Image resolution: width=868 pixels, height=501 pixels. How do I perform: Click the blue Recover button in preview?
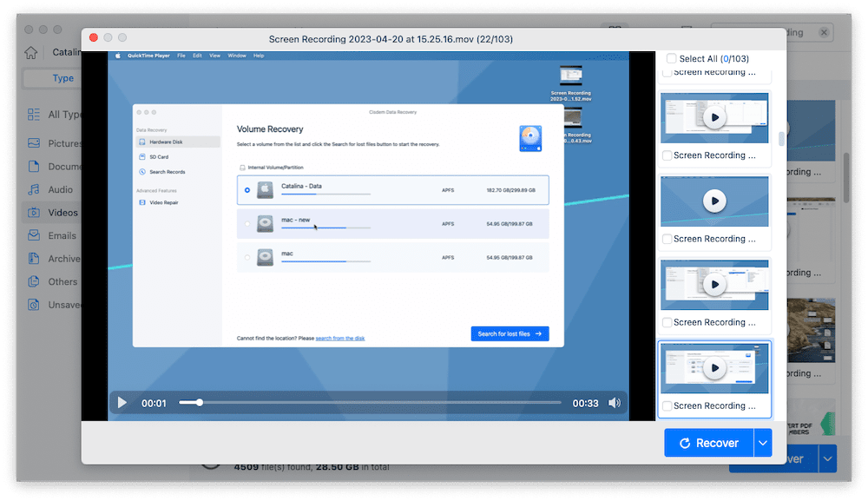tap(709, 443)
